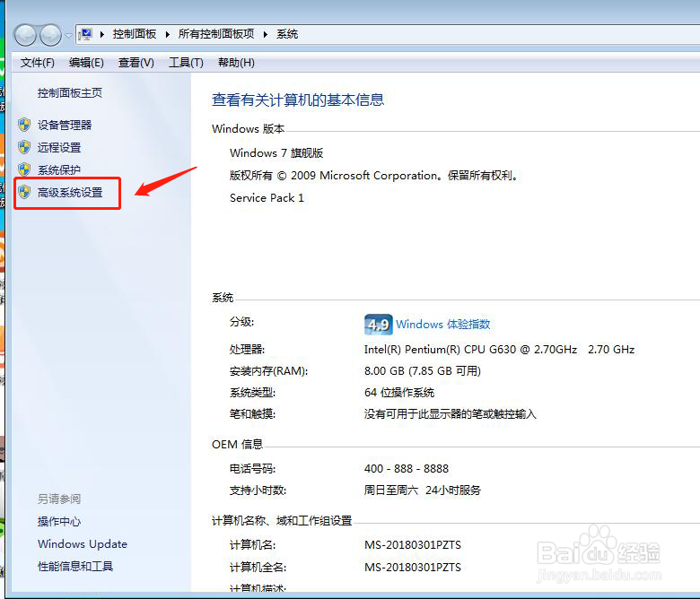The height and width of the screenshot is (599, 700).
Task: Click shield icon beside 远程设置
Action: tap(24, 147)
